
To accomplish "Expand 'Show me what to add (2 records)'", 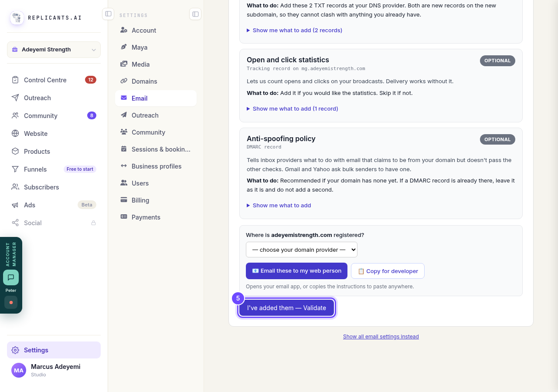I will 294,30.
